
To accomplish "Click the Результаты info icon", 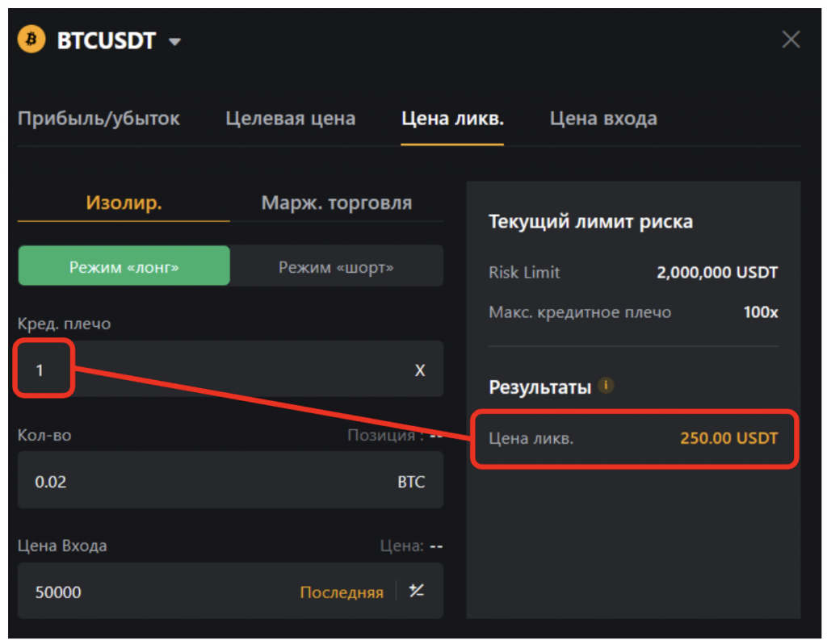I will (606, 386).
